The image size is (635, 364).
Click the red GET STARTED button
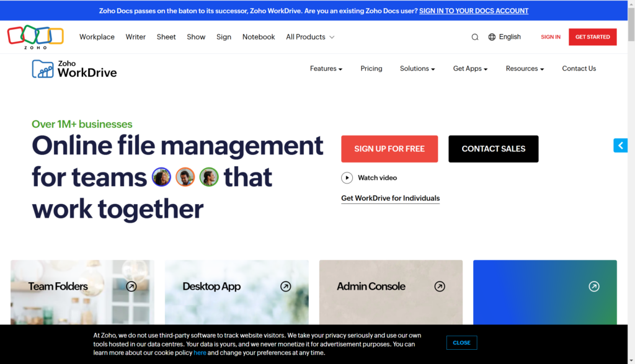pos(592,37)
